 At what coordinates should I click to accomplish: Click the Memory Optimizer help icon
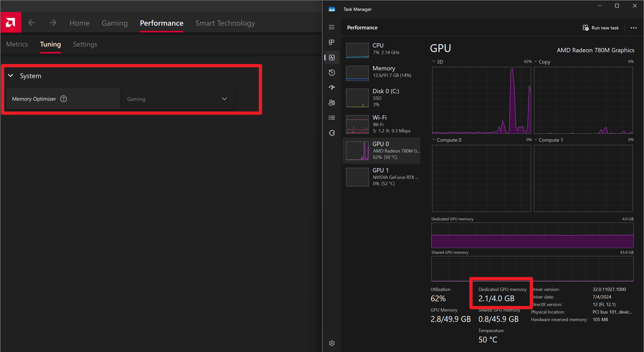[x=64, y=99]
